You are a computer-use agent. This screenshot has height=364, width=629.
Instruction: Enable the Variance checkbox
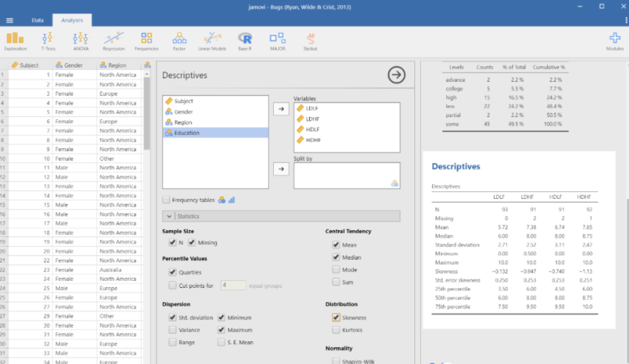[173, 330]
